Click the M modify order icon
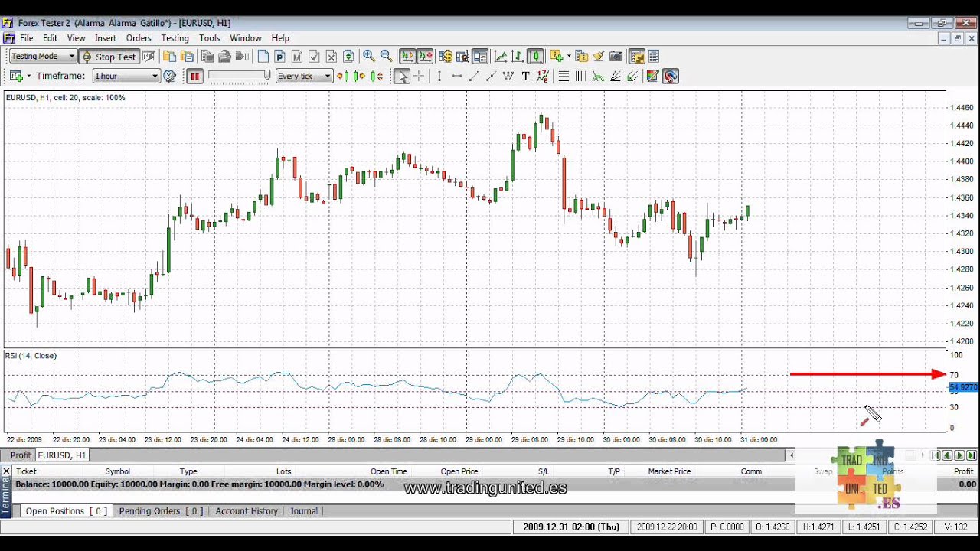Image resolution: width=980 pixels, height=551 pixels. click(297, 56)
